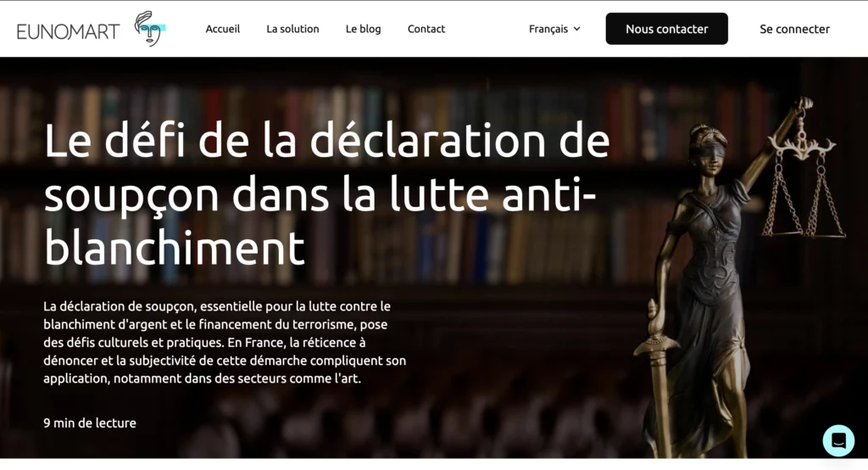
Task: Open the La solution menu item
Action: tap(292, 29)
